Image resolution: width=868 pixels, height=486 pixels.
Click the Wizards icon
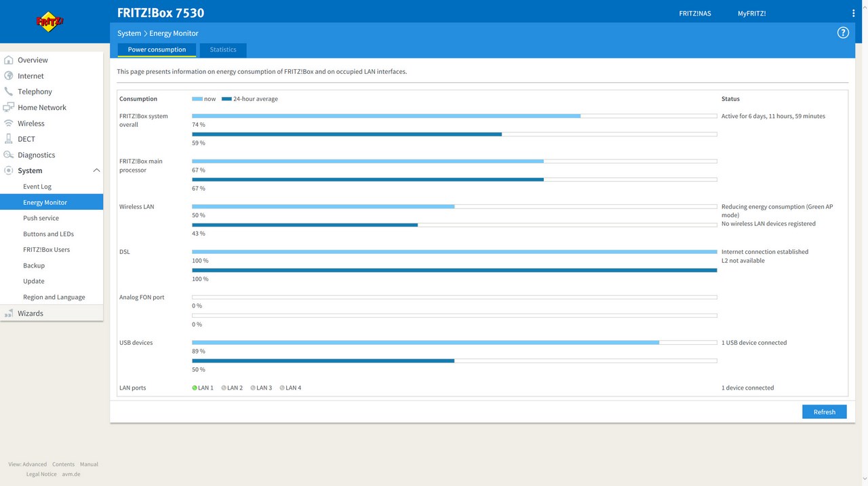click(9, 313)
